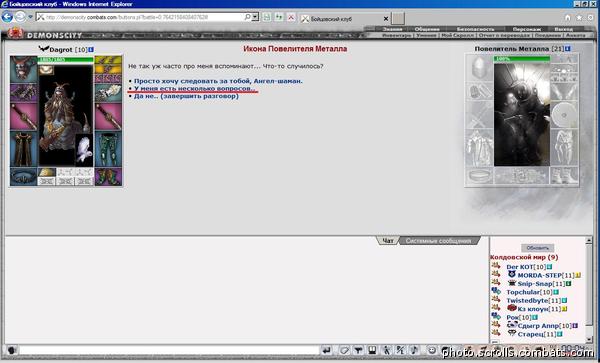This screenshot has height=363, width=600.
Task: Click the clan badge beside MORDA-STEP
Action: 512,275
